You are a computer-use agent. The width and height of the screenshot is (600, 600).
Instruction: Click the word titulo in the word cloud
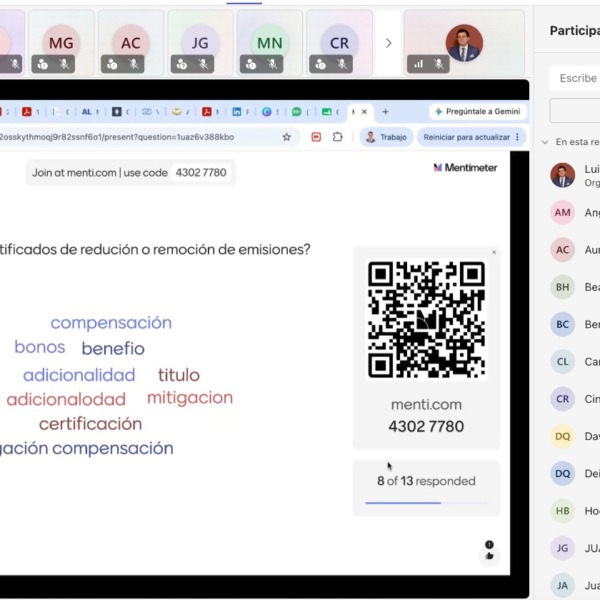point(179,375)
